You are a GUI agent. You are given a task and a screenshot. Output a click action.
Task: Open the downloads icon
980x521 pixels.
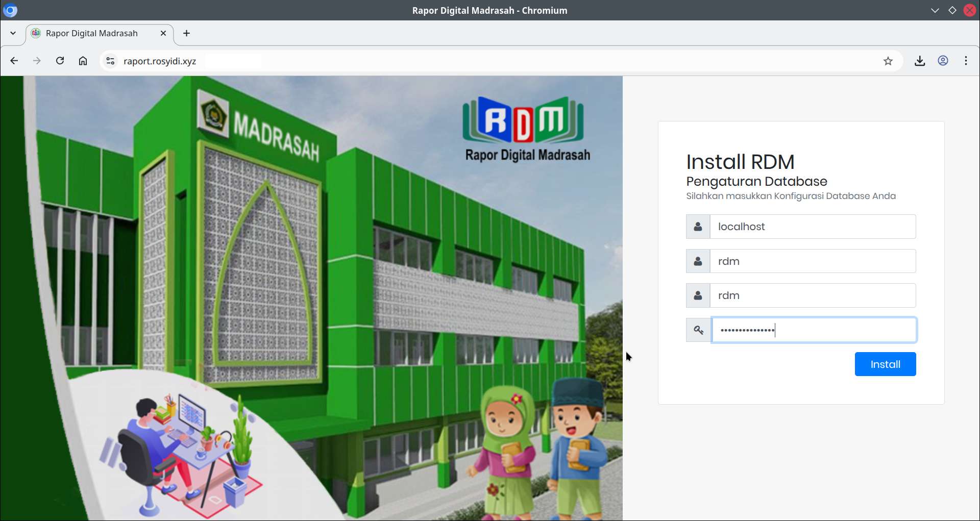(x=920, y=61)
